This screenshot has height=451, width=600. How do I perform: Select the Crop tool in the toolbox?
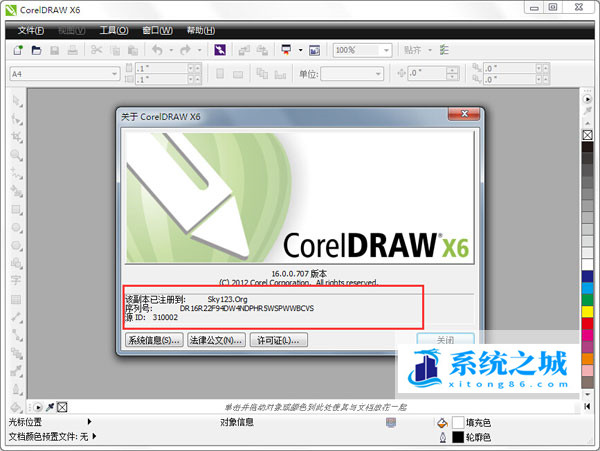click(16, 137)
